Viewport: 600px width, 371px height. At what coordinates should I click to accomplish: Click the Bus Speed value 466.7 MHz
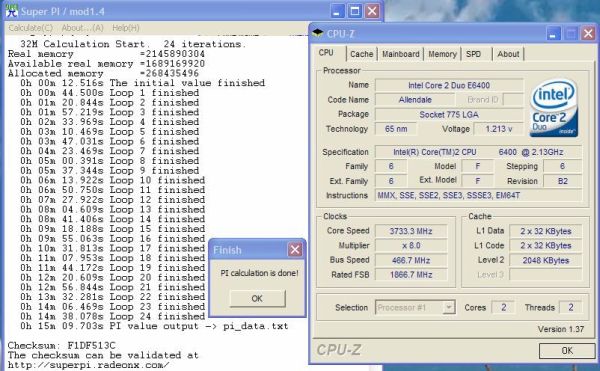(x=411, y=260)
